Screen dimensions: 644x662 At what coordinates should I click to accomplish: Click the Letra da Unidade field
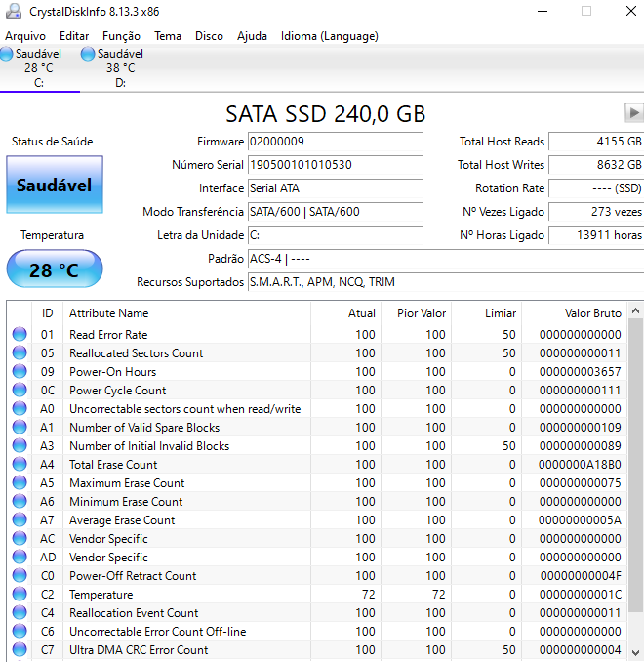(x=336, y=235)
